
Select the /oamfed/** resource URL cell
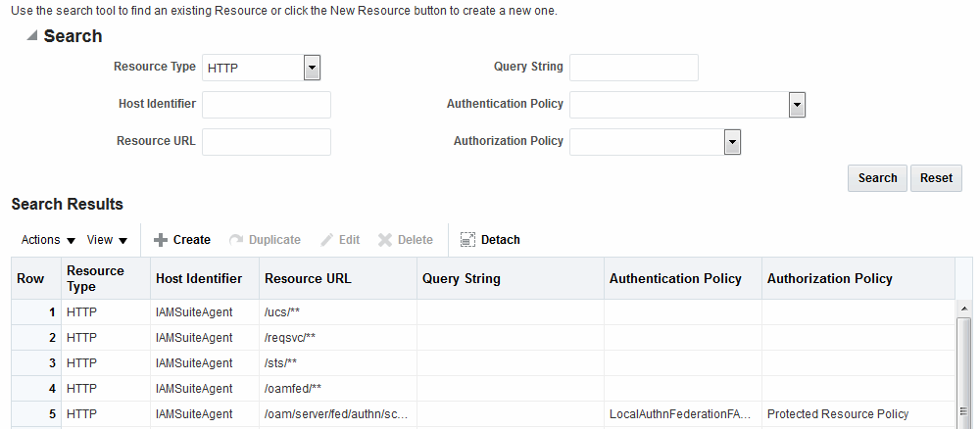[x=338, y=389]
